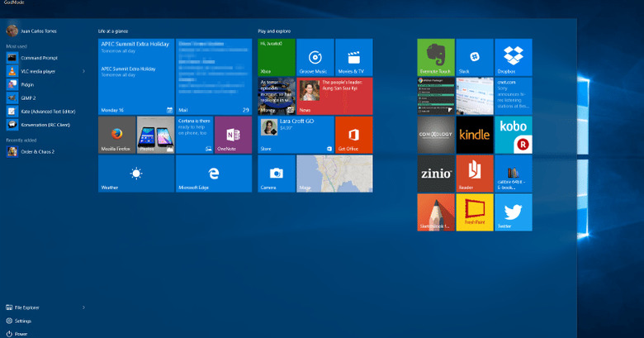Expand File Explorer submenu arrow
Image resolution: width=644 pixels, height=338 pixels.
83,307
